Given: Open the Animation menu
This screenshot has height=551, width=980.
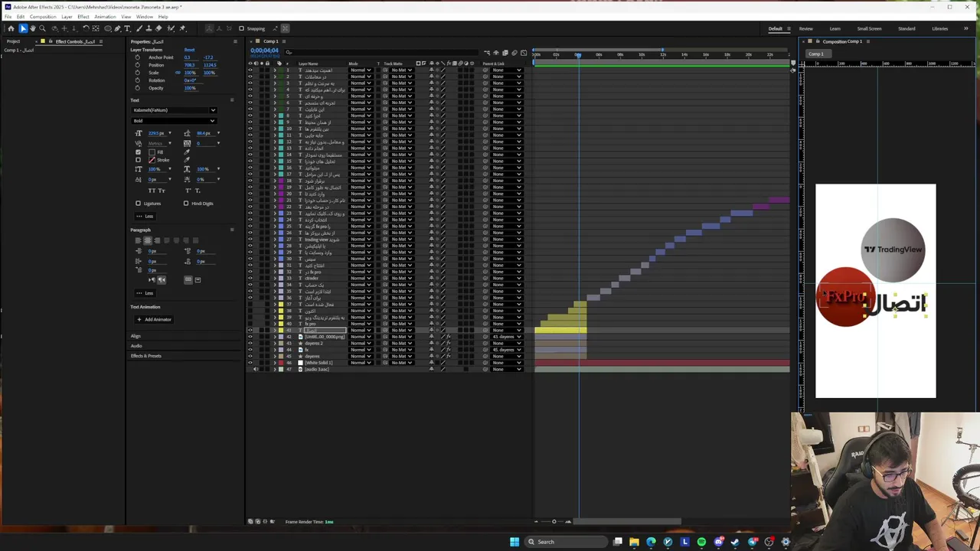Looking at the screenshot, I should (105, 17).
